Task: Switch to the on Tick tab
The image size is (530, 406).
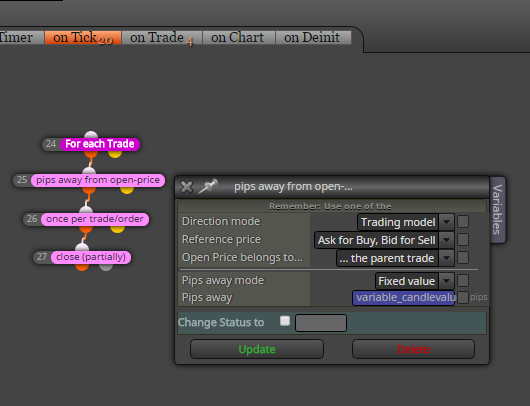Action: pyautogui.click(x=83, y=37)
